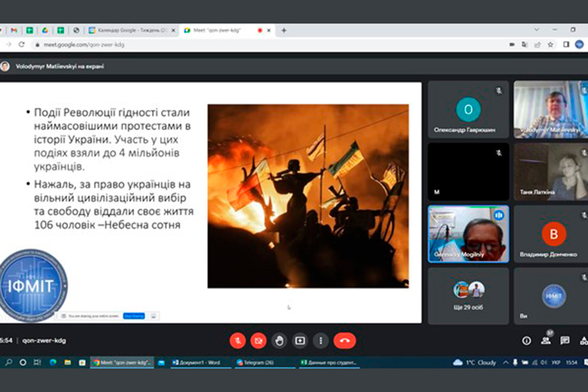This screenshot has width=588, height=392.
Task: Open meeting details info icon
Action: coord(527,340)
